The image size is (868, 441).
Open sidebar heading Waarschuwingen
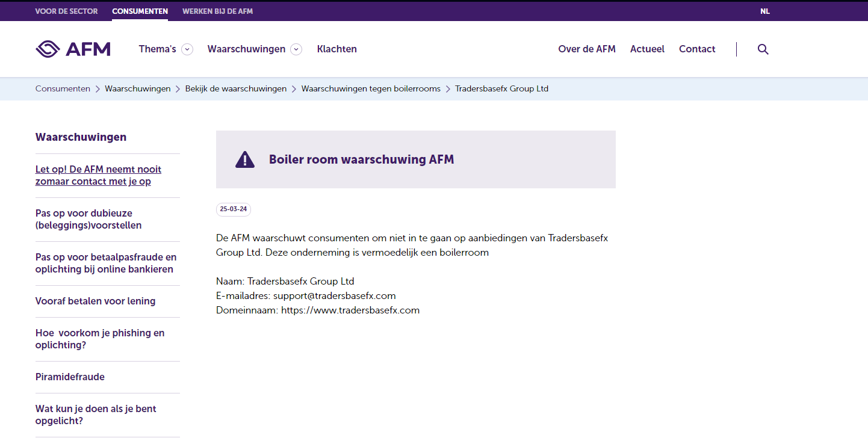tap(81, 137)
